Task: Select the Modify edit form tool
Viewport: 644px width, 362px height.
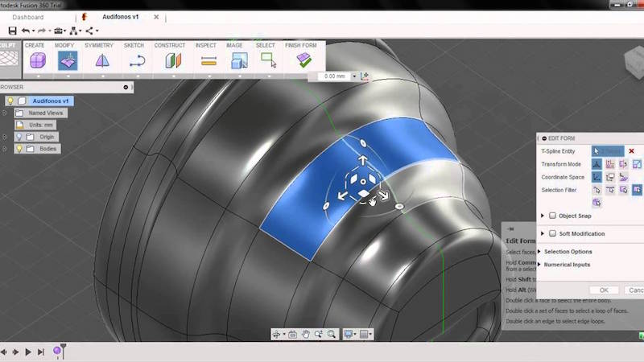Action: (66, 61)
